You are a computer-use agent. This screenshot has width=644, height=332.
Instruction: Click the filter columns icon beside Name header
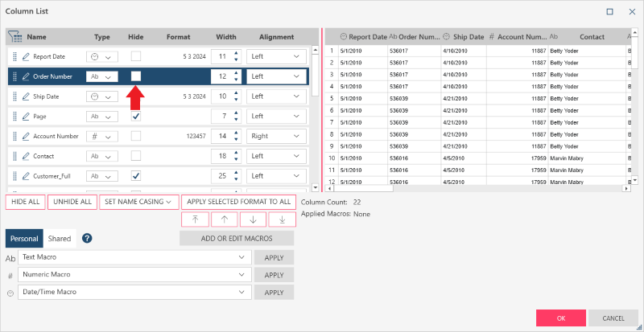(15, 37)
